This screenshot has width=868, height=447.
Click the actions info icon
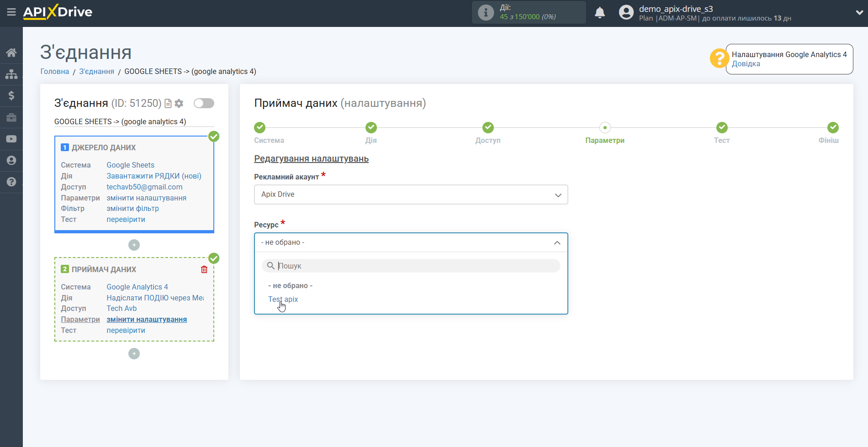(486, 12)
